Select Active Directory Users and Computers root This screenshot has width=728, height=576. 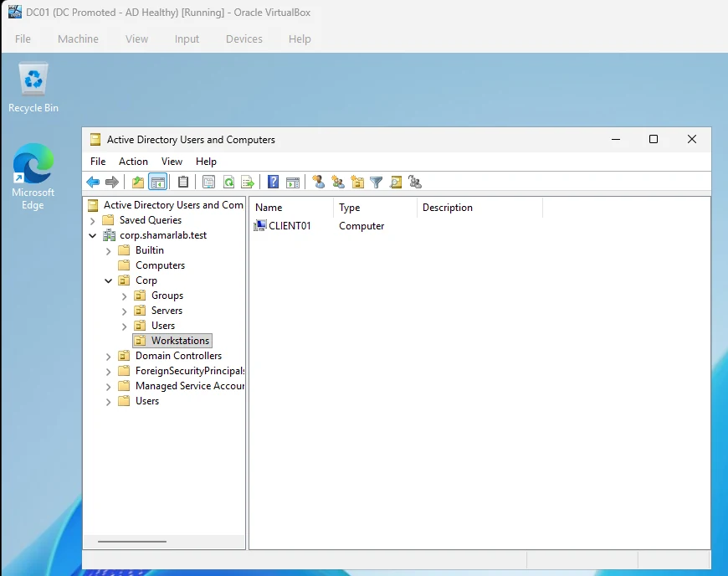[173, 205]
